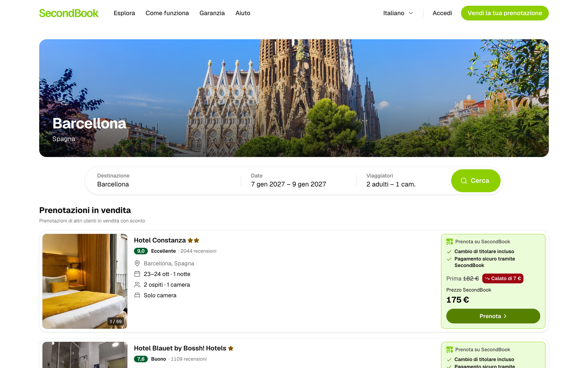This screenshot has width=588, height=368.
Task: Click SecondBook icon in Hotel Constanza booking panel
Action: tap(450, 242)
